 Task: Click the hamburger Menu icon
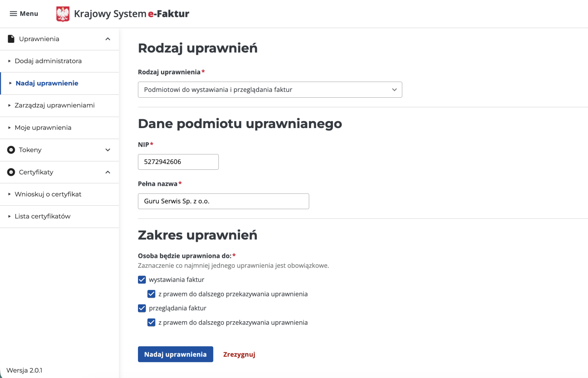[x=13, y=14]
